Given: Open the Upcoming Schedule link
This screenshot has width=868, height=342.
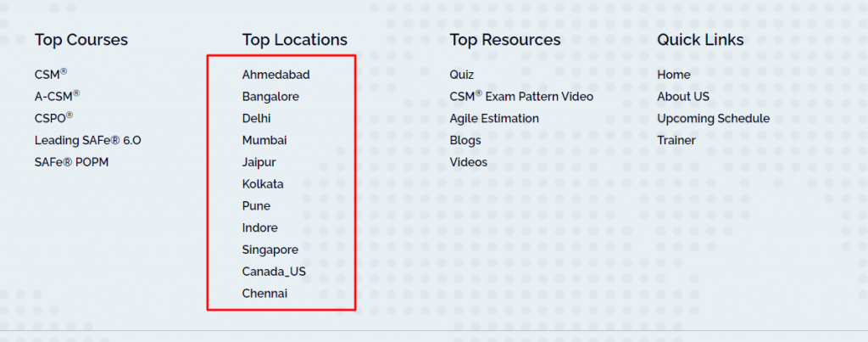Looking at the screenshot, I should (x=713, y=119).
